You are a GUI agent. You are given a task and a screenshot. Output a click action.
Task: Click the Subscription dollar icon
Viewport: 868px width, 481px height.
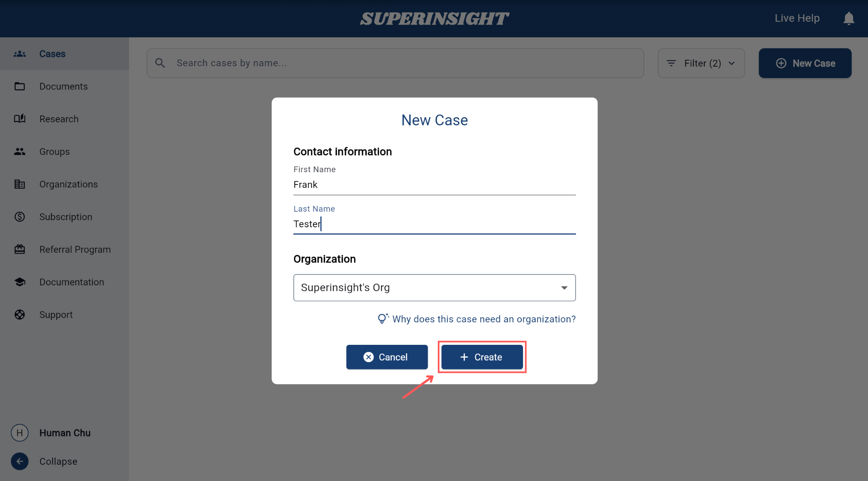pyautogui.click(x=19, y=217)
